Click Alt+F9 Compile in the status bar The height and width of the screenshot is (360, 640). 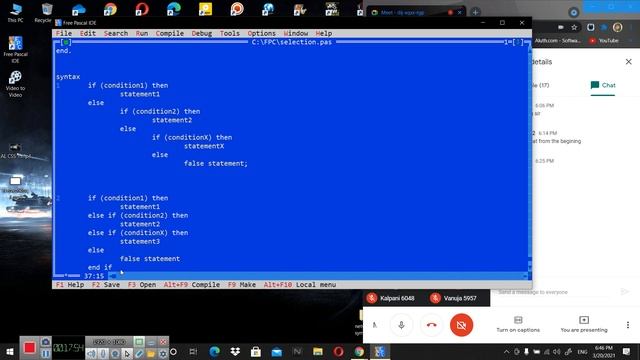coord(192,285)
